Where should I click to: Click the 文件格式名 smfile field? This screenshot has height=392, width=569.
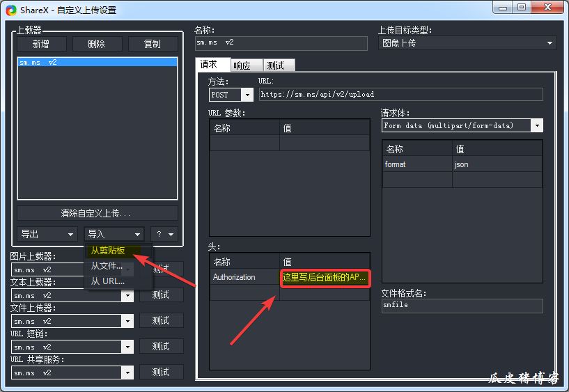click(x=462, y=306)
